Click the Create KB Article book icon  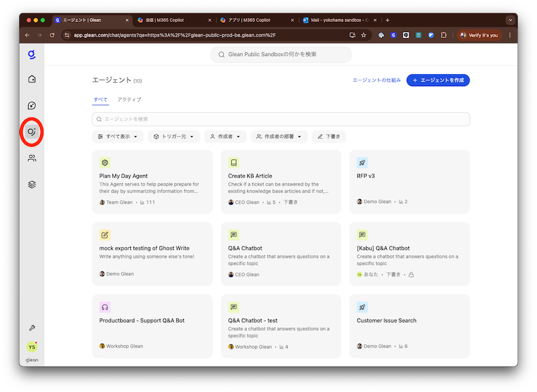(234, 163)
